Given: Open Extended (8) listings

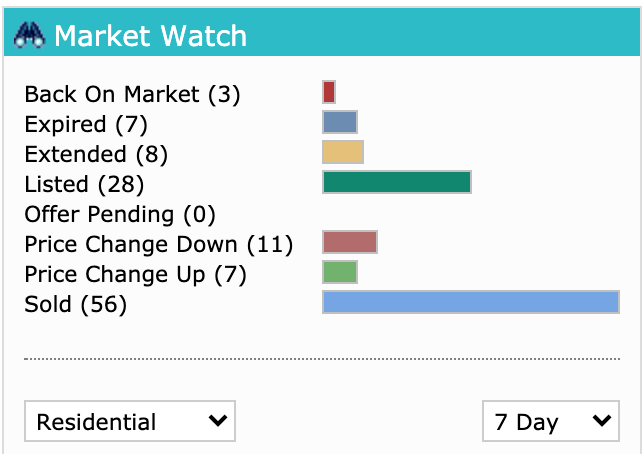Looking at the screenshot, I should [x=96, y=154].
